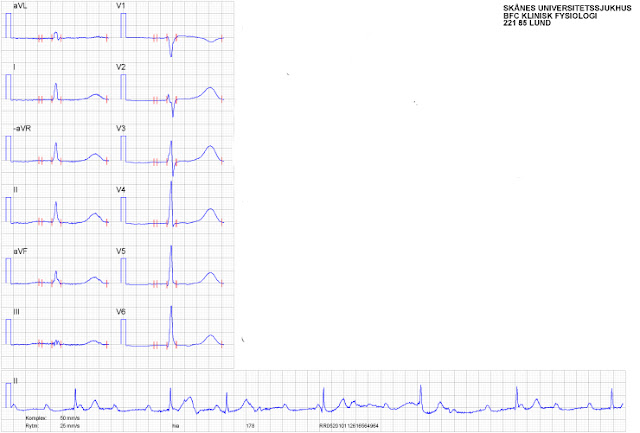Screen dimensions: 640x433
Task: Select the 50 mm/s value
Action: click(70, 419)
